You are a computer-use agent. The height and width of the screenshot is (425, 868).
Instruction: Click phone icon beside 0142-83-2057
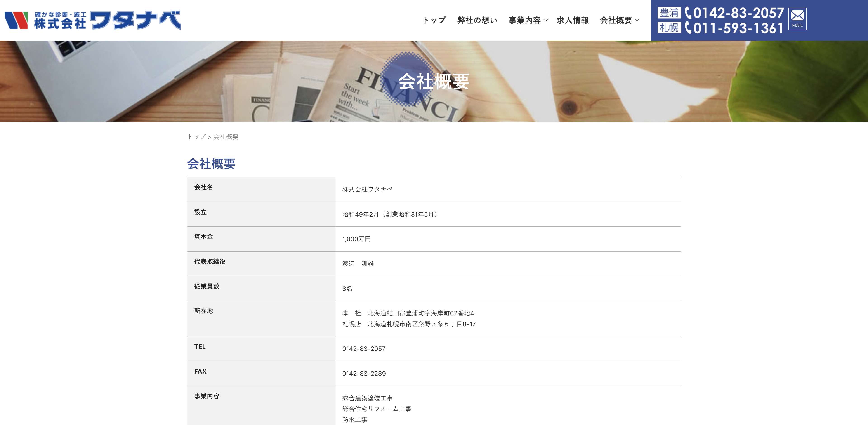pyautogui.click(x=688, y=13)
